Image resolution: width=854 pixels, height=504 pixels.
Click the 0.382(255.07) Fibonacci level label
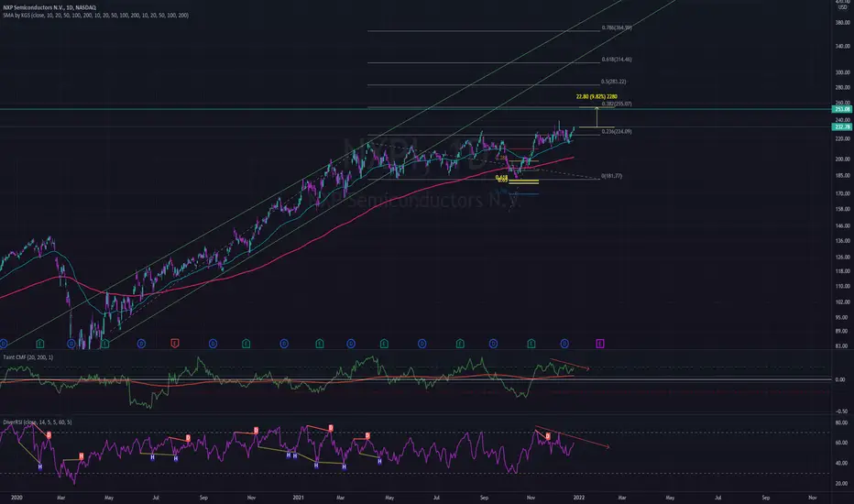click(x=617, y=104)
